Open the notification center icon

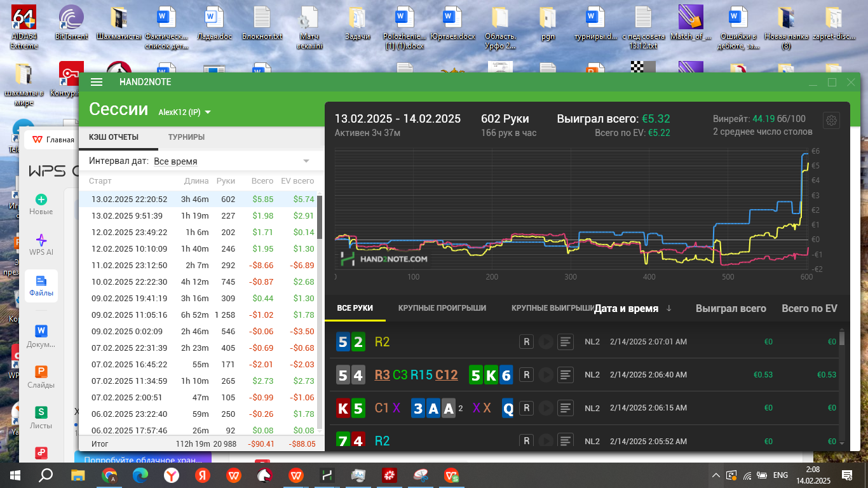pos(846,475)
